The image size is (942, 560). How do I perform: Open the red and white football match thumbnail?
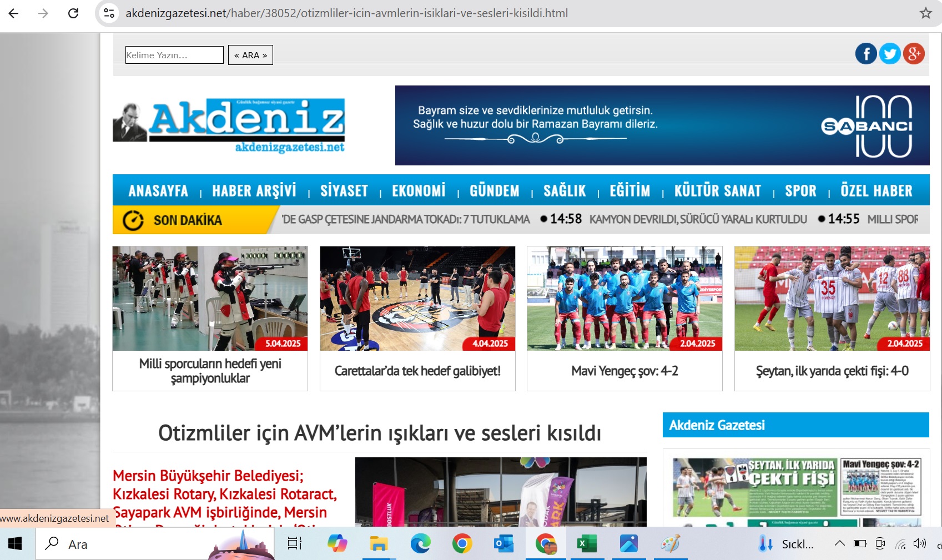point(832,299)
